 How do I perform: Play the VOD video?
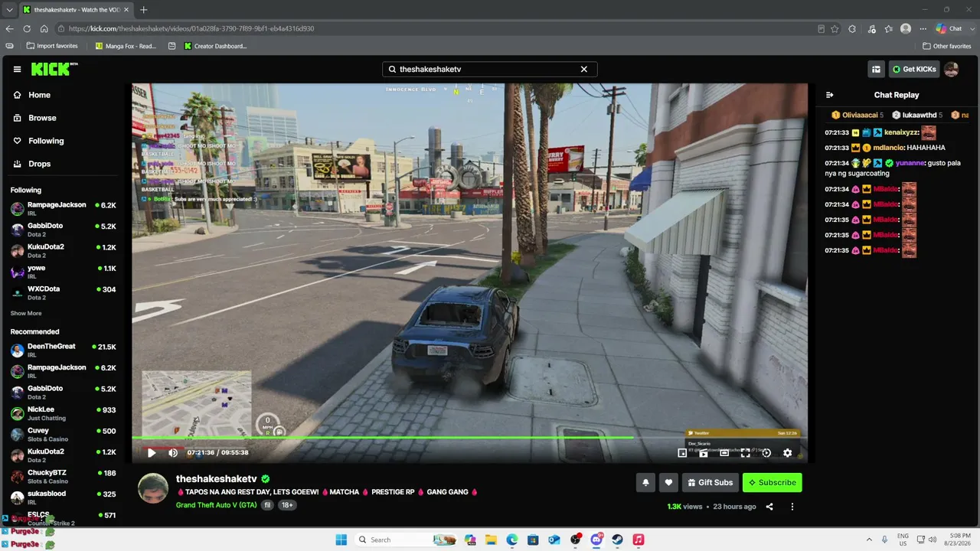tap(152, 453)
